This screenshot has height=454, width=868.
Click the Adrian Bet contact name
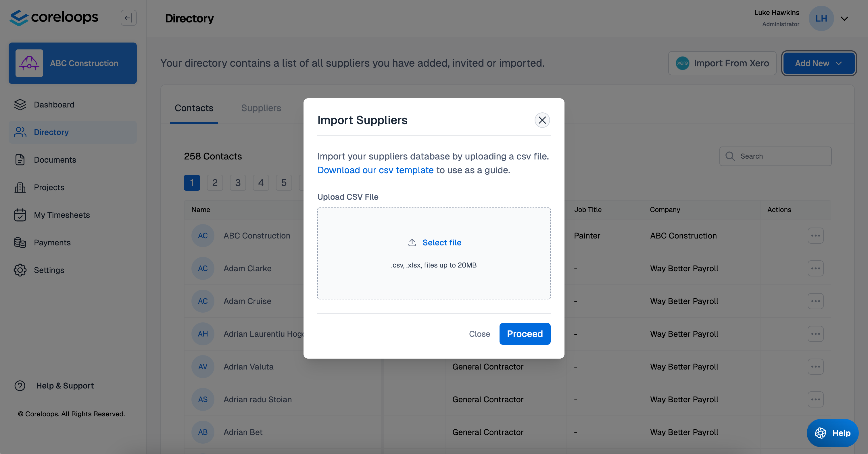[x=243, y=432]
